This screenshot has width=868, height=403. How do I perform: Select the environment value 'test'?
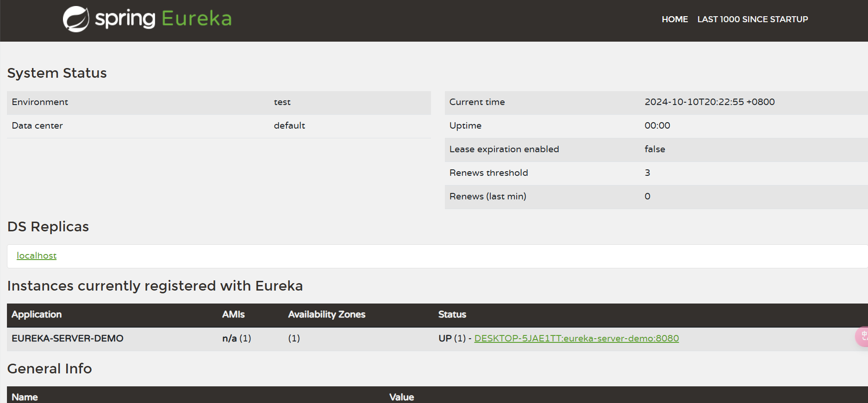click(282, 102)
